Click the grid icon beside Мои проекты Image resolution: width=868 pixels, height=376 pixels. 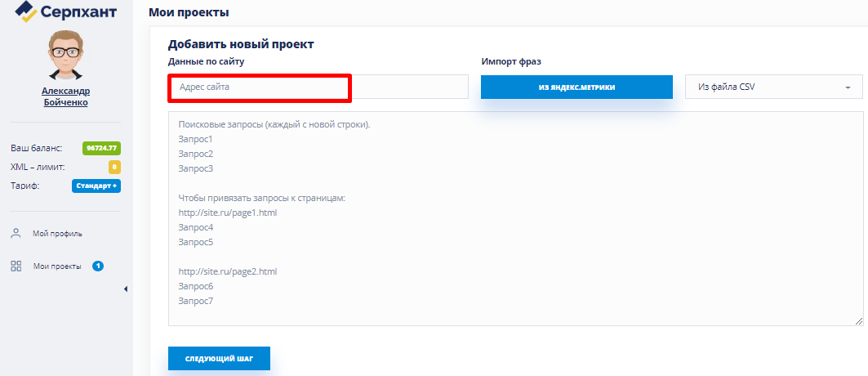click(16, 266)
